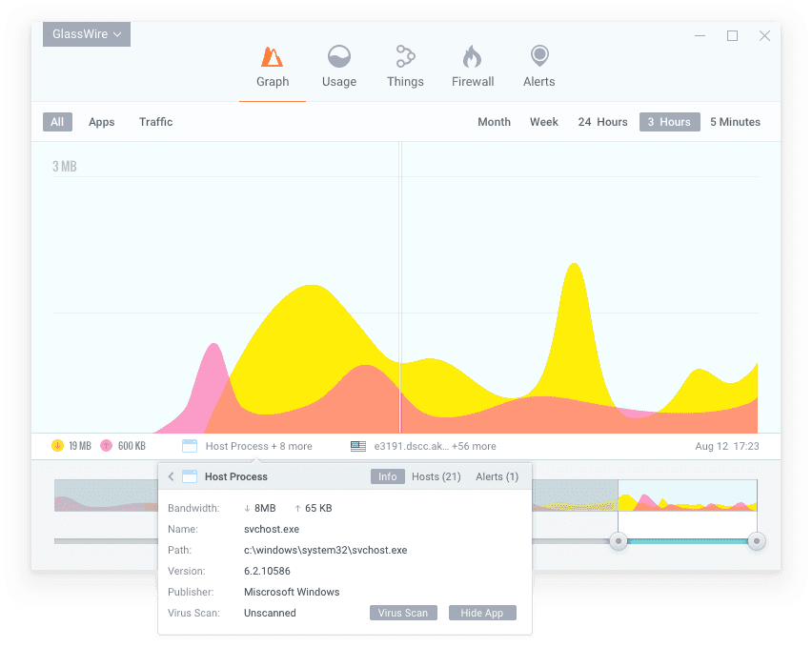Click the pink upload arrow icon
812x647 pixels.
106,445
